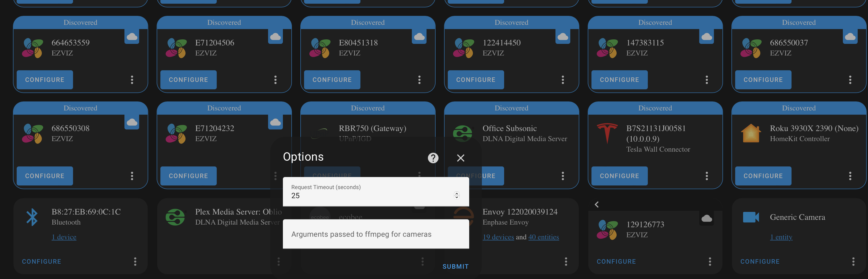Collapse the panel using the left chevron above 129126773
Screen dimensions: 868x279
pyautogui.click(x=597, y=204)
